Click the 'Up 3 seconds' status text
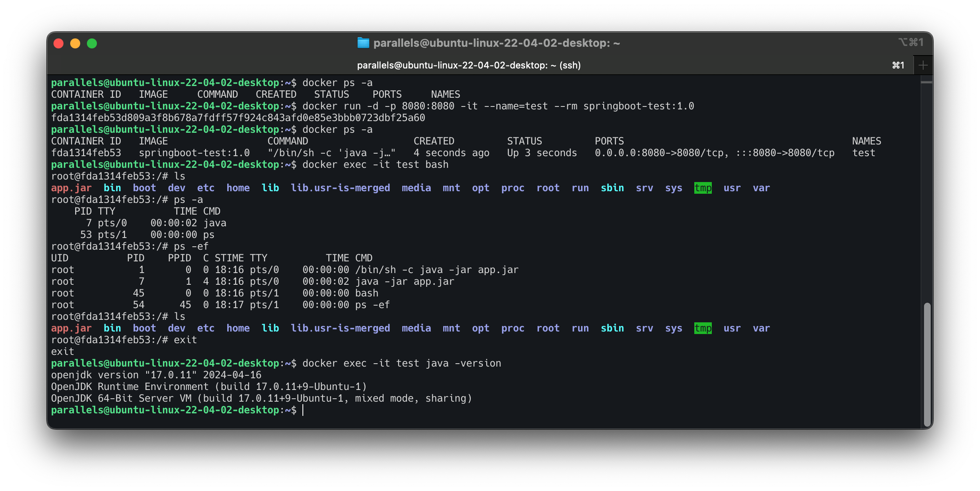The image size is (980, 491). [x=542, y=153]
